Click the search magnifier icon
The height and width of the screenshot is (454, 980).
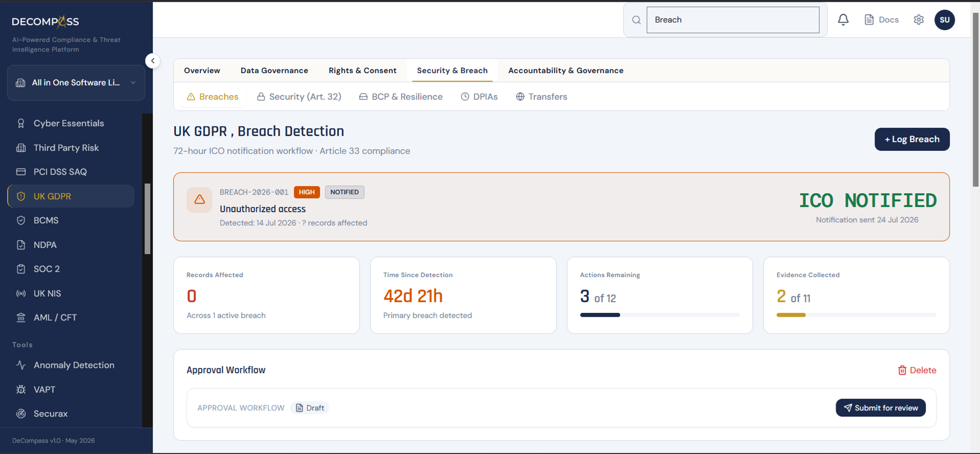tap(636, 20)
